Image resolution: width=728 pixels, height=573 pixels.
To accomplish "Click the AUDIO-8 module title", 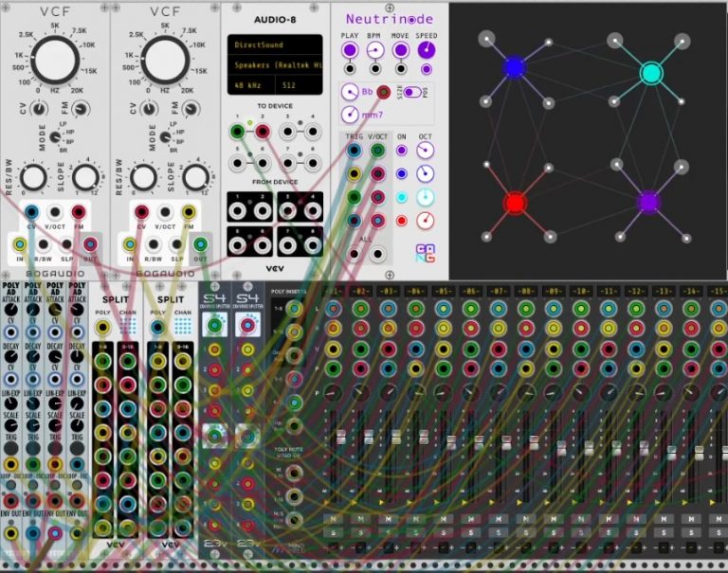I will [x=275, y=20].
